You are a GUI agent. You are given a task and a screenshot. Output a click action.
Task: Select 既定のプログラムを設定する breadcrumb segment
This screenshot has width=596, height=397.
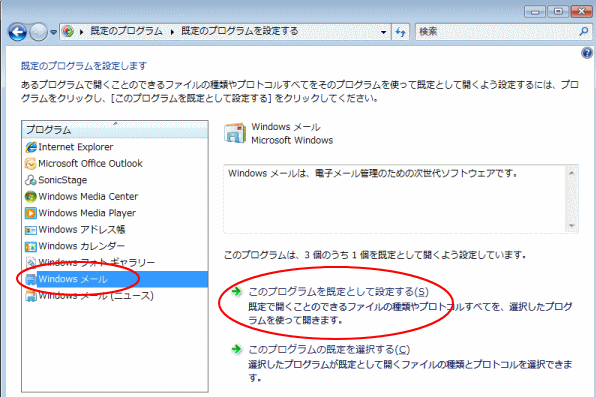[239, 31]
